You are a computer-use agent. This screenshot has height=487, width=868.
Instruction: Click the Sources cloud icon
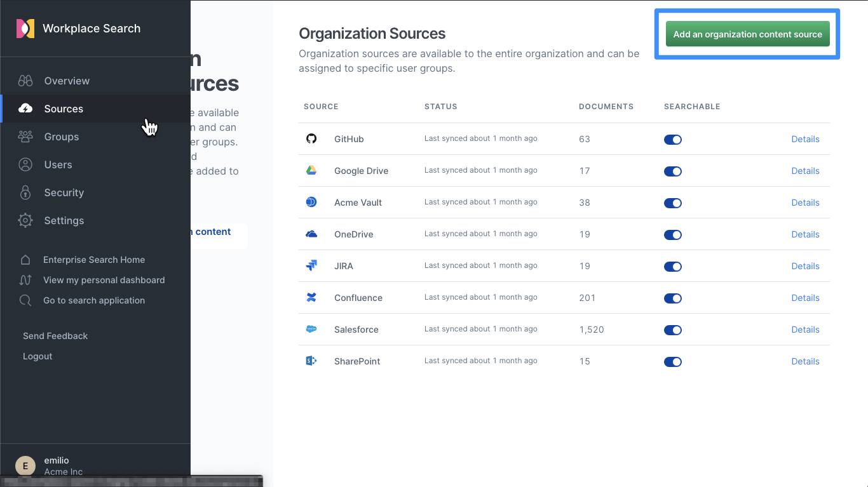[25, 109]
